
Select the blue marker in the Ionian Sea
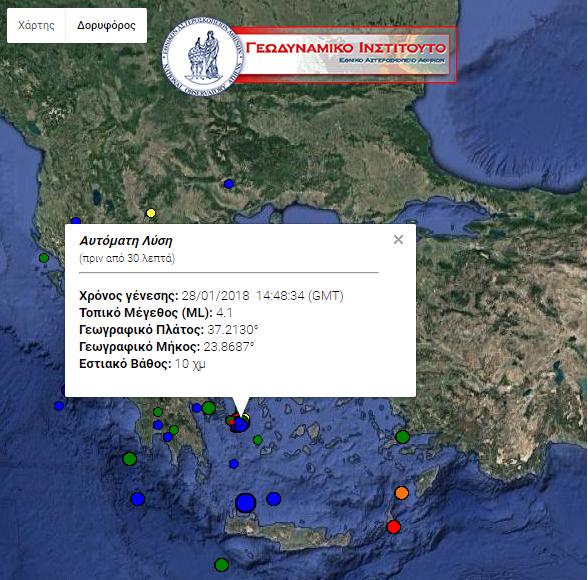59,406
